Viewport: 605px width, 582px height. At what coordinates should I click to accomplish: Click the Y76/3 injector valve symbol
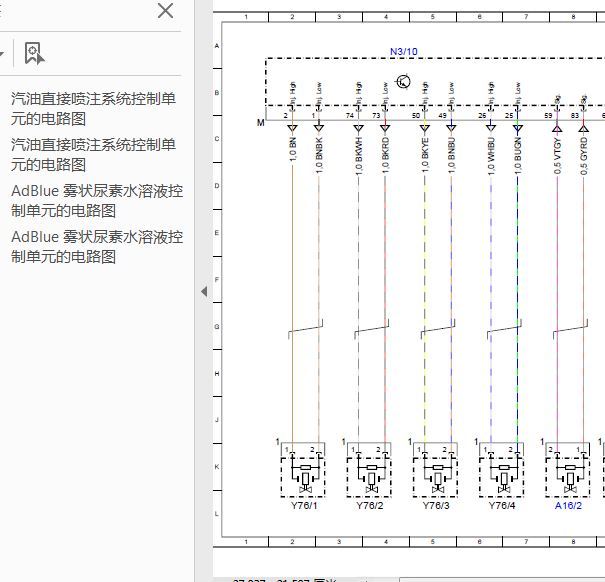[x=435, y=477]
